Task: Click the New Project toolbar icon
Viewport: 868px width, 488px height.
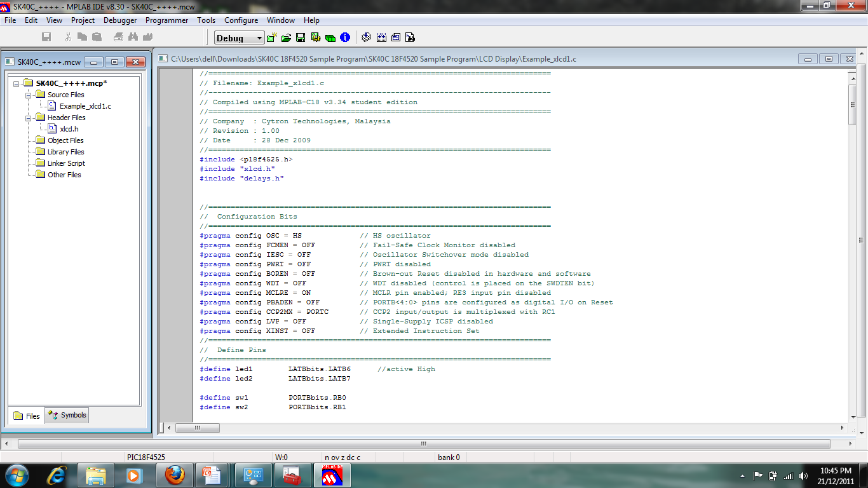Action: [x=272, y=37]
